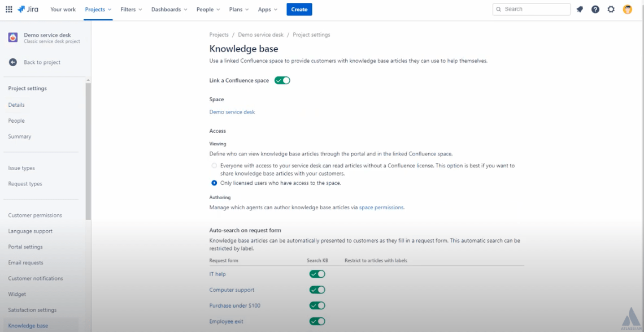Open the notifications icon
The width and height of the screenshot is (644, 332).
[x=580, y=9]
